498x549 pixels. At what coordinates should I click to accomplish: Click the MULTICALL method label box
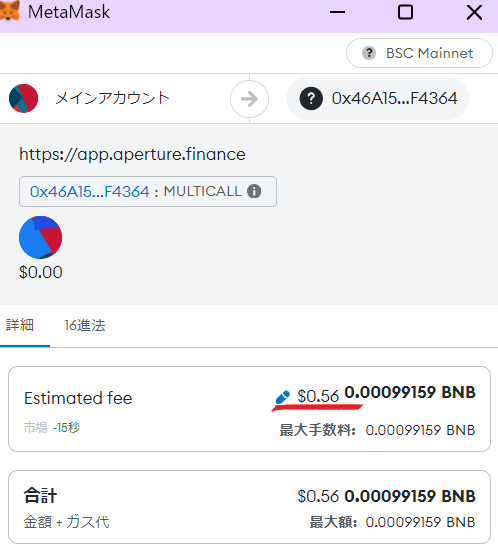148,192
